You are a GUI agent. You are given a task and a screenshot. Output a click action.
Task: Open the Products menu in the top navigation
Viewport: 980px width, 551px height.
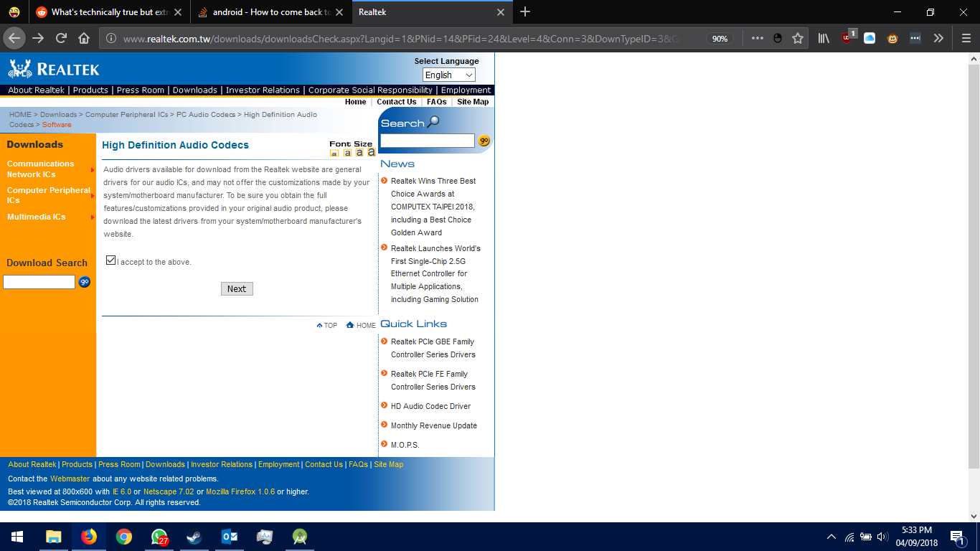[x=90, y=90]
